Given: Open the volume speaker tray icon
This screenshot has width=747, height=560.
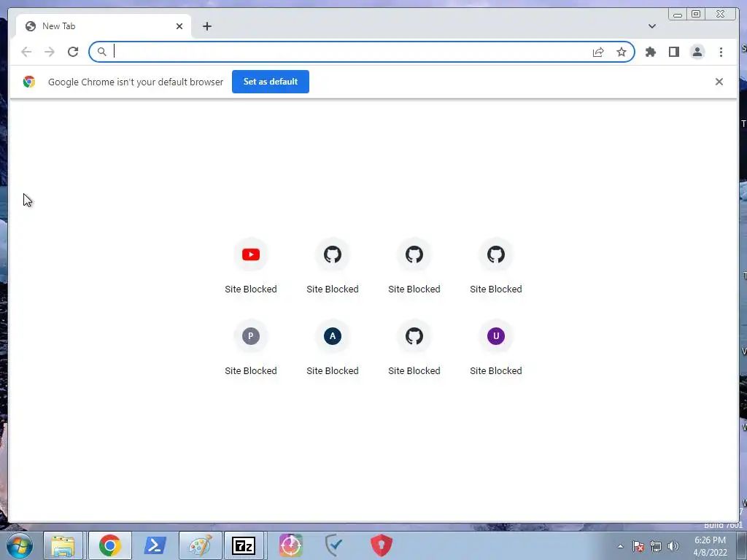Looking at the screenshot, I should [673, 546].
